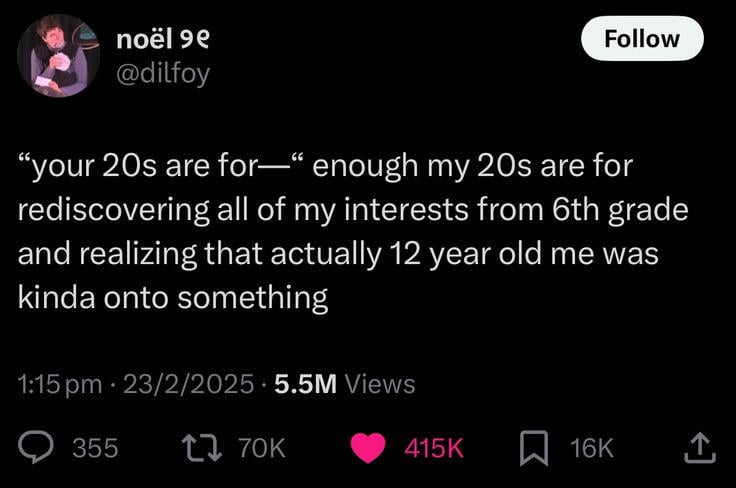
Task: Follow the @dilfoy account
Action: tap(642, 38)
